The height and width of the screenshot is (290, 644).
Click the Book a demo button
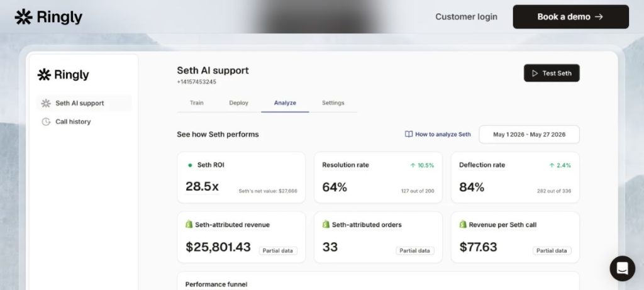570,17
